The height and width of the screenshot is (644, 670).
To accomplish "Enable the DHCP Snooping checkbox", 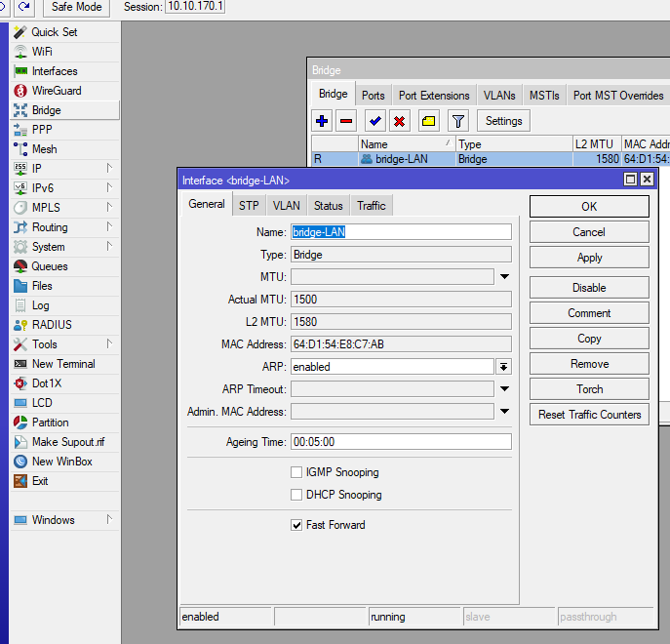I will [296, 495].
